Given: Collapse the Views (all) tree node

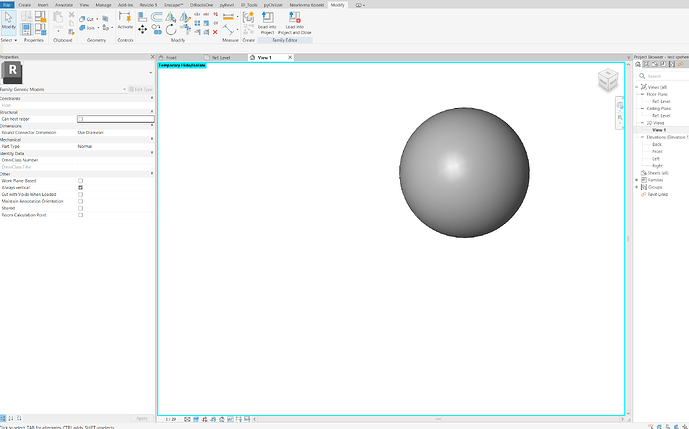Looking at the screenshot, I should pos(636,87).
